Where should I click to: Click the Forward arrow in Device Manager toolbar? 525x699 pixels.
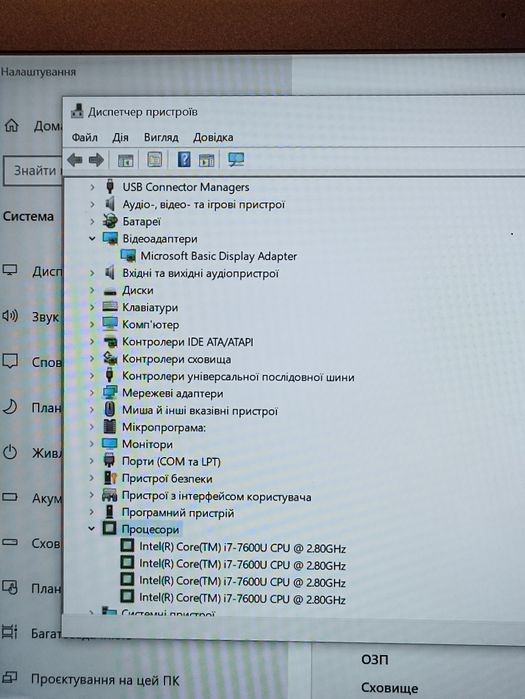(x=96, y=160)
